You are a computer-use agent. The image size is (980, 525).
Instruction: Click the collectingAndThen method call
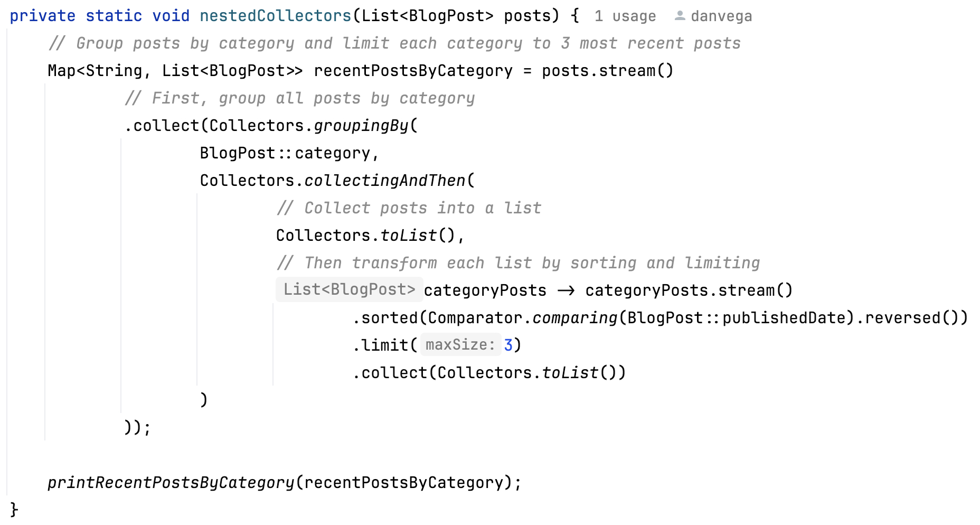[385, 181]
